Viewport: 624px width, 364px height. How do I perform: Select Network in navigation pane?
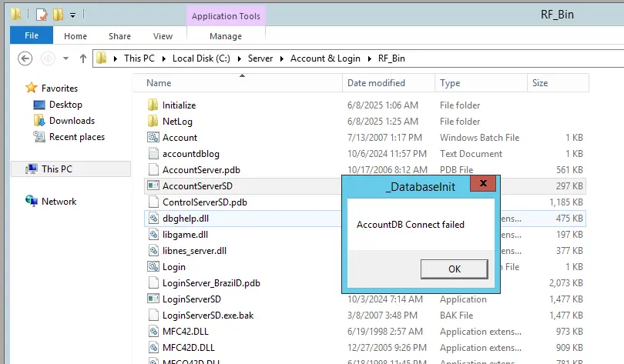59,201
